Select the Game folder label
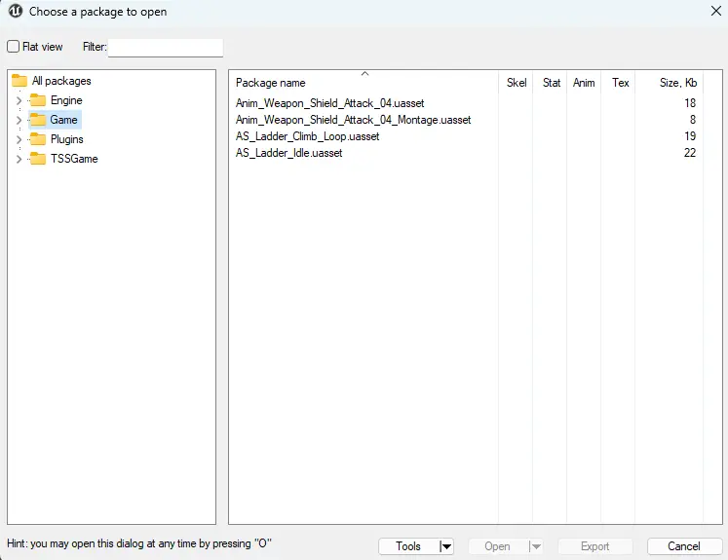Screen dimensions: 728x560 (63, 120)
